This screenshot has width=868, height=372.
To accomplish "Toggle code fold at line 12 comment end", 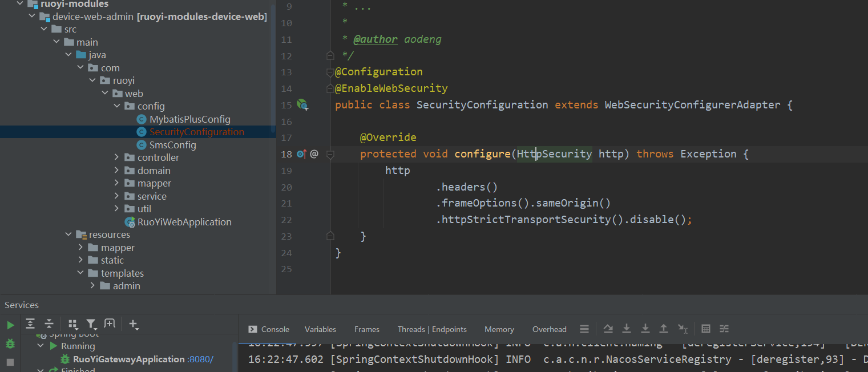I will (330, 55).
